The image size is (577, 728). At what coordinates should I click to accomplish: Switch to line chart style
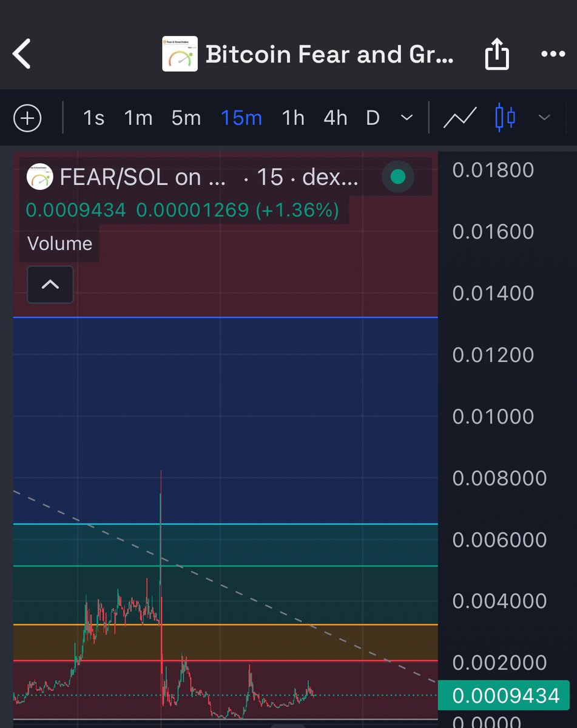pyautogui.click(x=459, y=116)
